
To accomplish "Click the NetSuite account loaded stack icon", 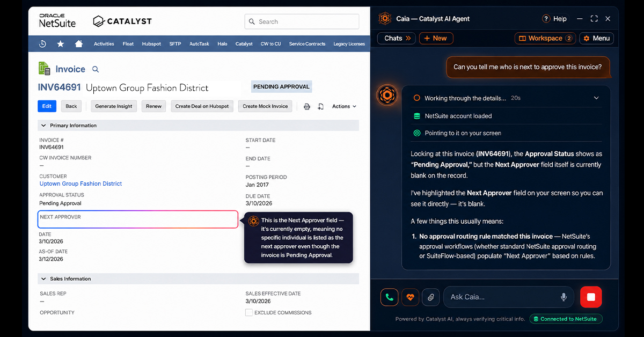I will [417, 116].
